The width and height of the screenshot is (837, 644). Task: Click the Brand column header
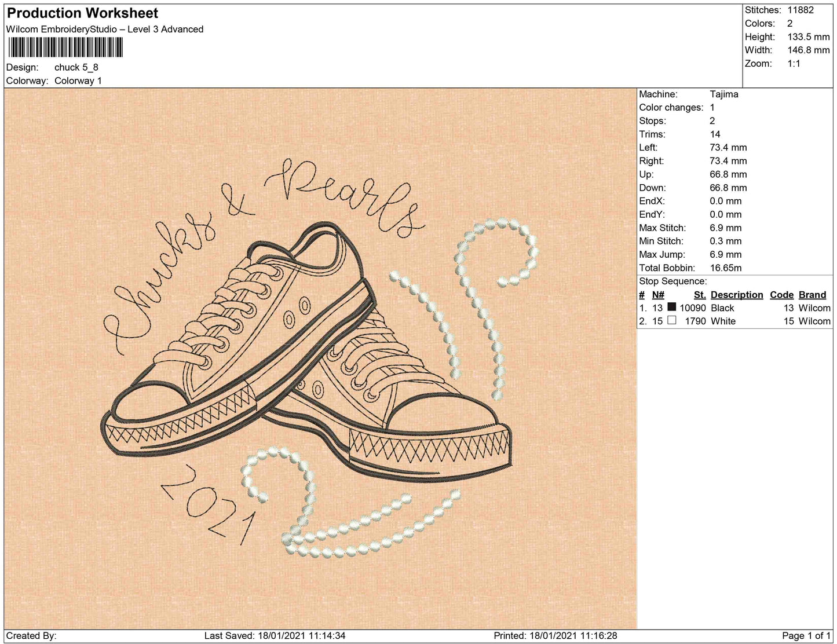pyautogui.click(x=812, y=294)
